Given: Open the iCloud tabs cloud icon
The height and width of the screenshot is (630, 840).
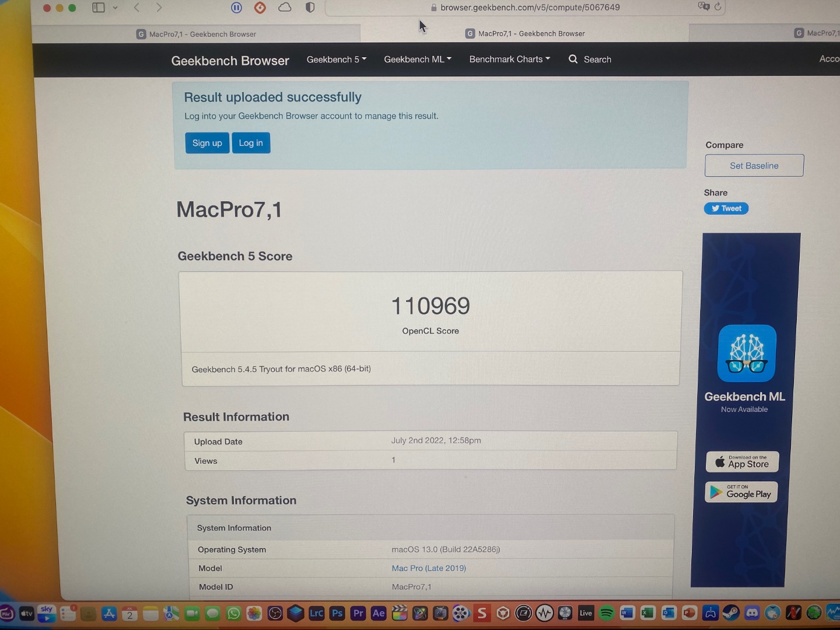Looking at the screenshot, I should click(285, 8).
